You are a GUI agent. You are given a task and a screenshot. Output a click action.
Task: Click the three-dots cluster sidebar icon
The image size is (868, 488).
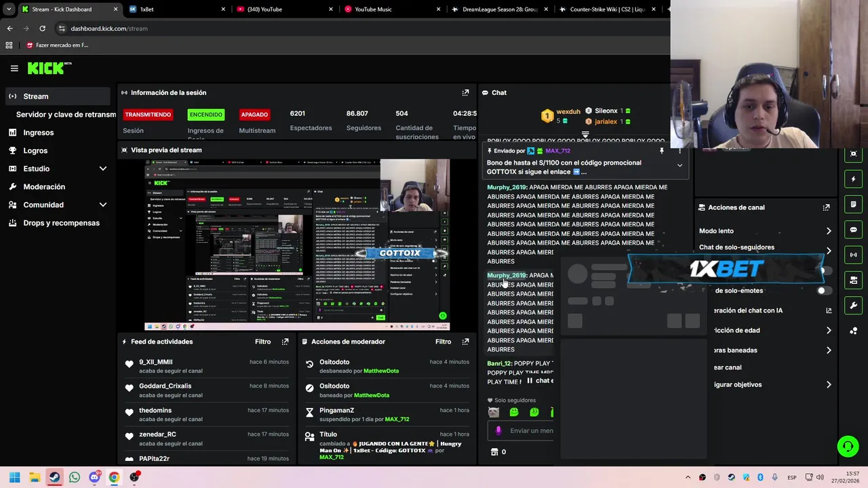(853, 331)
